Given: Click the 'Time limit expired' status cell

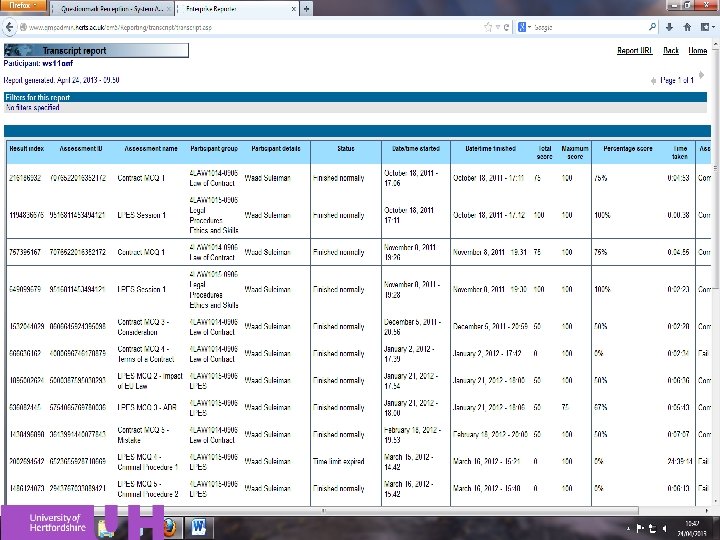Looking at the screenshot, I should click(x=338, y=461).
